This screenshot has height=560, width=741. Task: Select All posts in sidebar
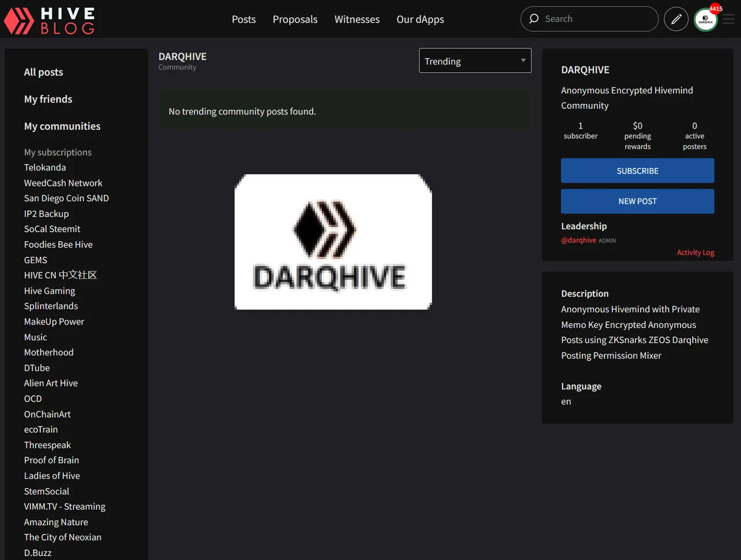click(x=43, y=72)
